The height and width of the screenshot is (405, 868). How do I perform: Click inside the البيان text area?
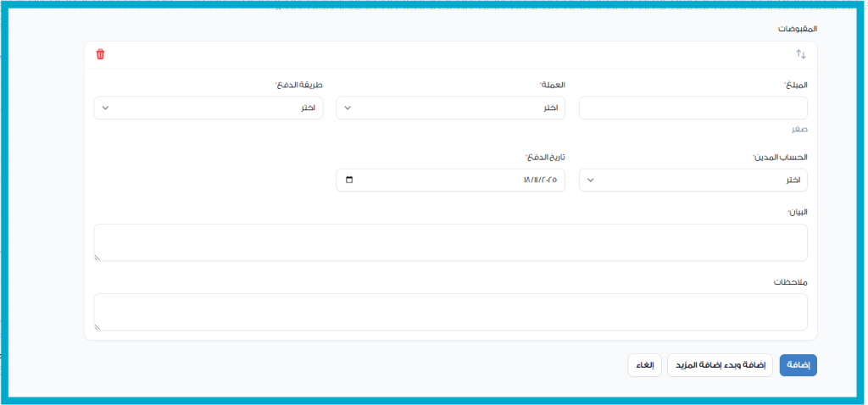click(x=450, y=242)
